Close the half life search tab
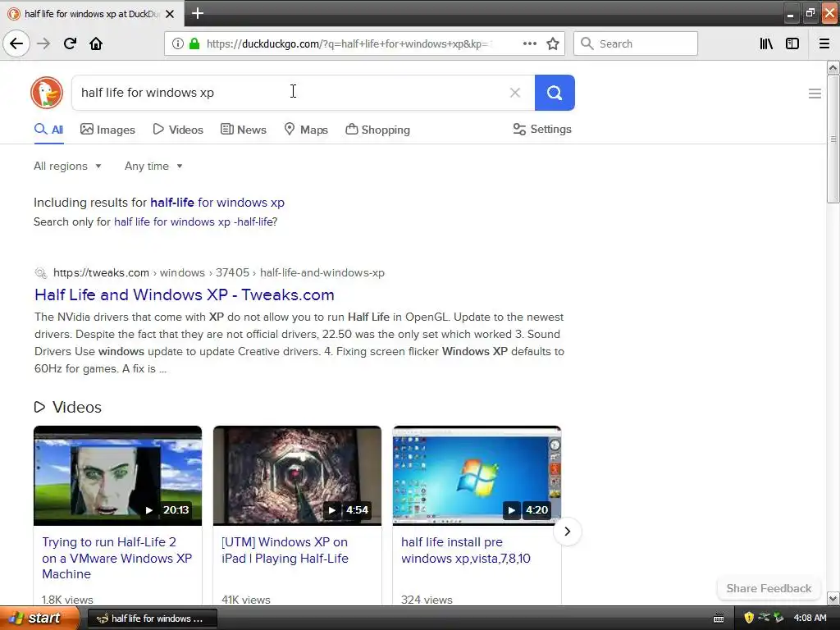The image size is (840, 630). click(170, 14)
